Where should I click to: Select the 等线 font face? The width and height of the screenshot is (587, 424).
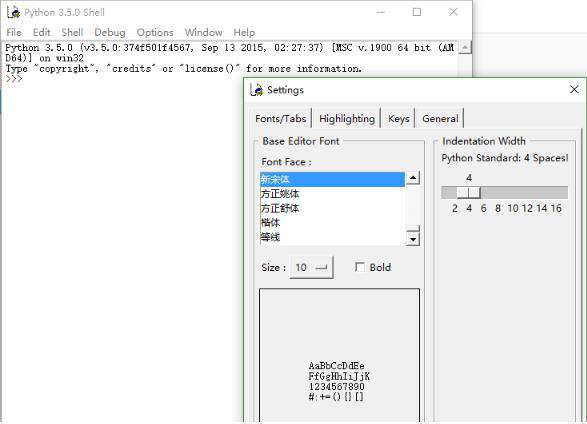click(x=332, y=237)
